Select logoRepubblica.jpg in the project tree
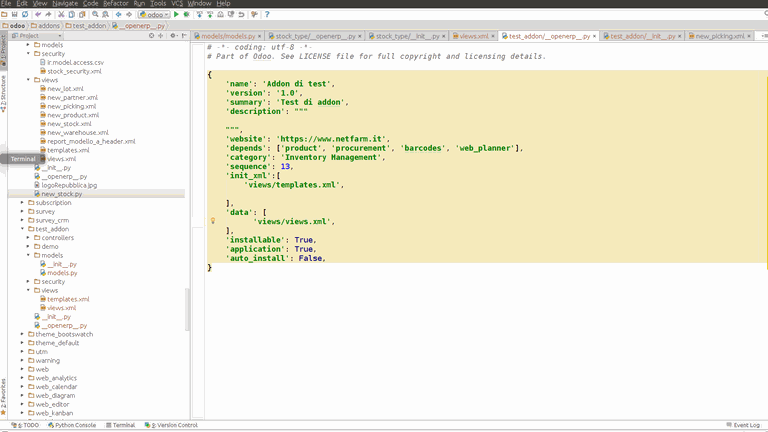Viewport: 768px width, 432px height. 69,185
